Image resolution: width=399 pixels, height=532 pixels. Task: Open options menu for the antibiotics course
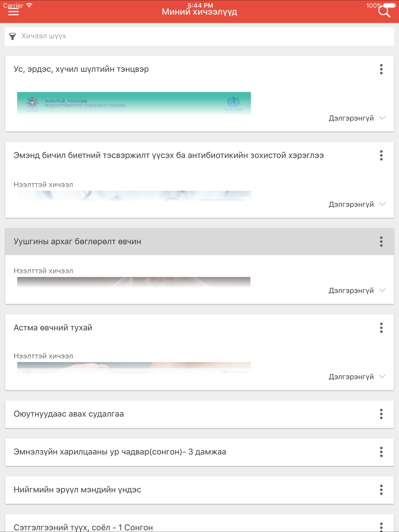pyautogui.click(x=381, y=155)
